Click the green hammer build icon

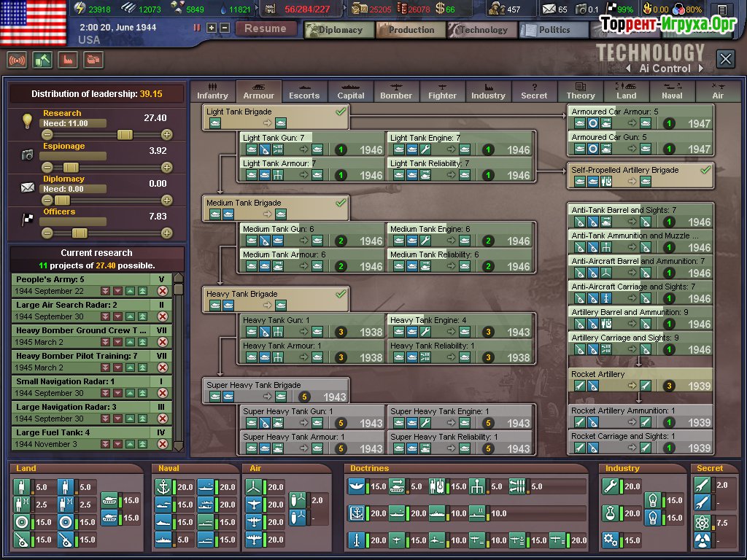click(x=42, y=60)
